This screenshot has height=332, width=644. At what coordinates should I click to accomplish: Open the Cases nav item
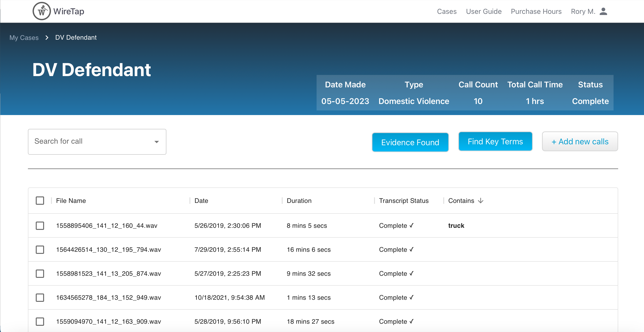tap(446, 12)
